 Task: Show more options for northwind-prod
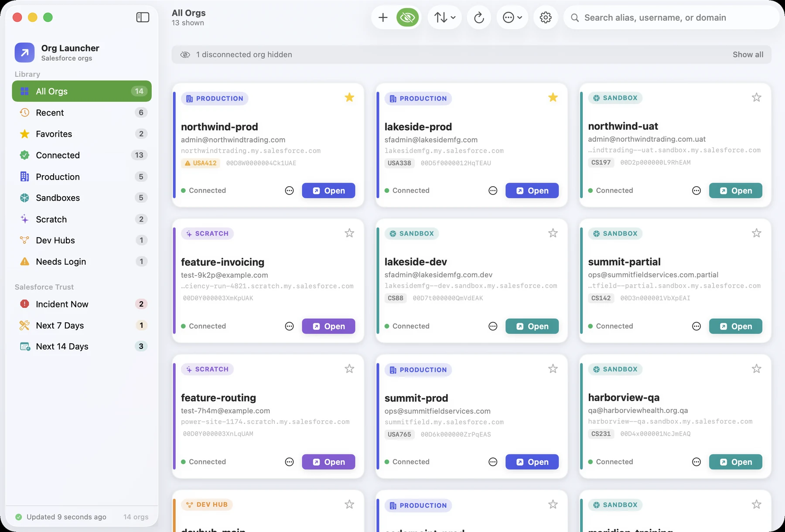289,191
